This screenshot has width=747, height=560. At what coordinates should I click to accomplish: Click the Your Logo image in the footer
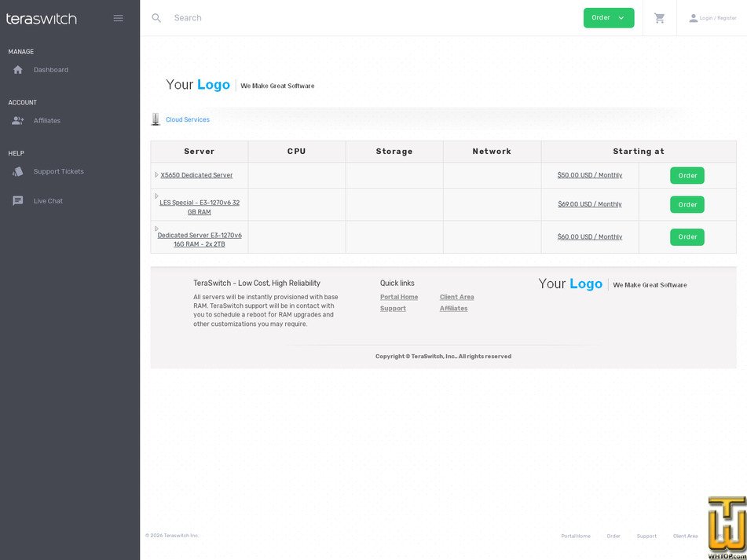pyautogui.click(x=613, y=284)
